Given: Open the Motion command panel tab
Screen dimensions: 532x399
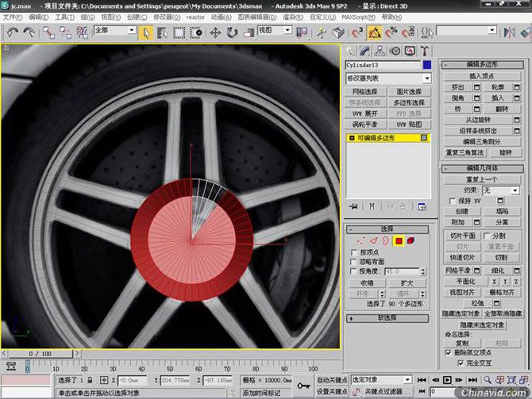Looking at the screenshot, I should (x=395, y=52).
